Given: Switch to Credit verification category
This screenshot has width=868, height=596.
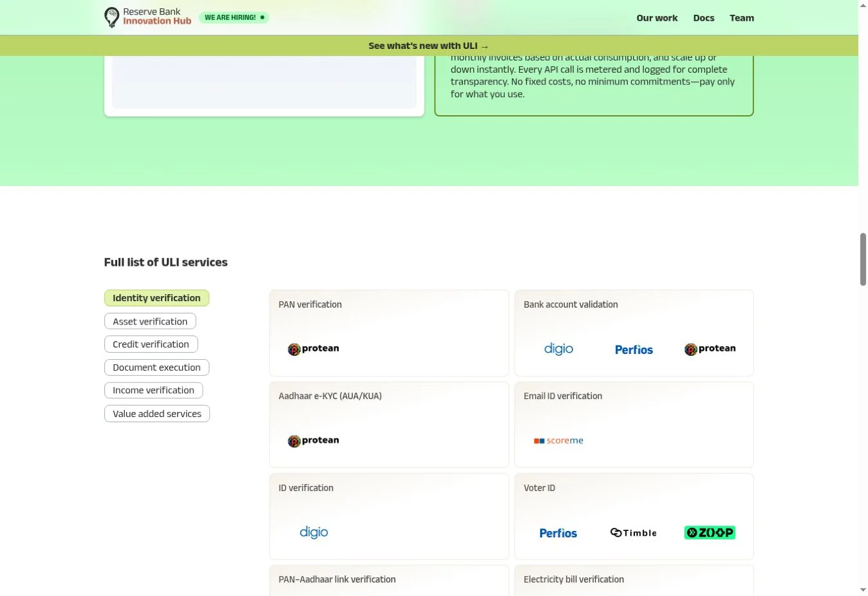Looking at the screenshot, I should (x=151, y=344).
